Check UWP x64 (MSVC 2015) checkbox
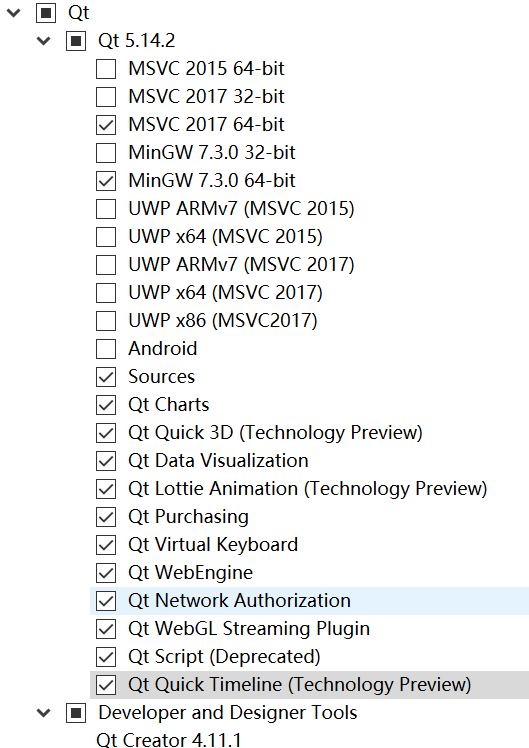This screenshot has height=748, width=529. [106, 237]
